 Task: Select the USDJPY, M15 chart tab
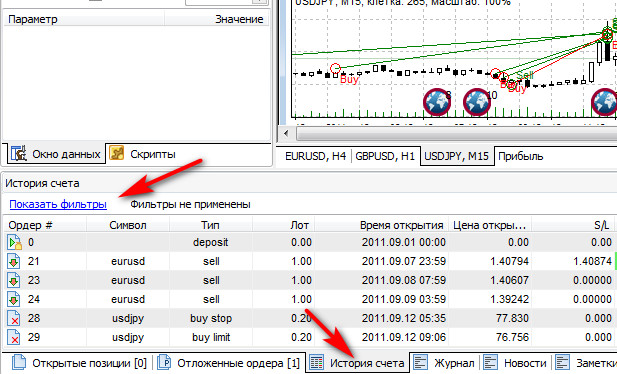pyautogui.click(x=456, y=156)
